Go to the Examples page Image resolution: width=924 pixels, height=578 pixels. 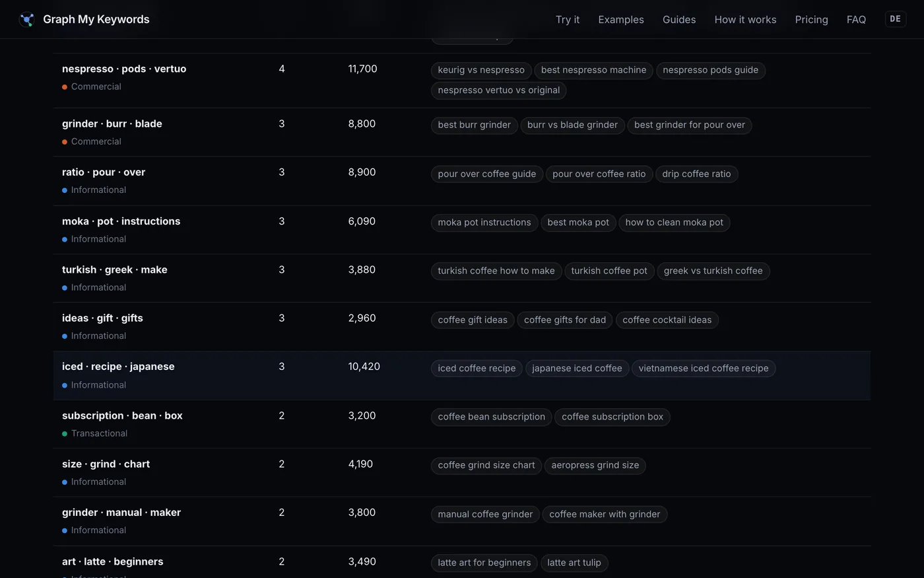pos(621,19)
